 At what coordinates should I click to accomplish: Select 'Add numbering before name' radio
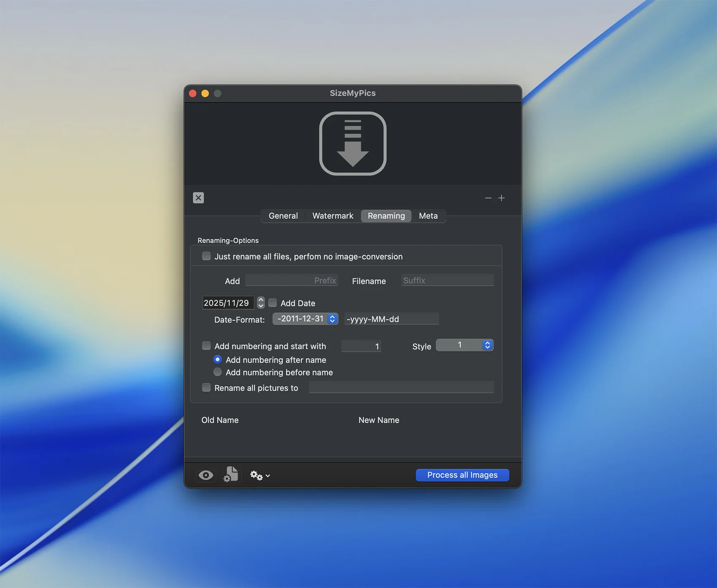click(218, 372)
